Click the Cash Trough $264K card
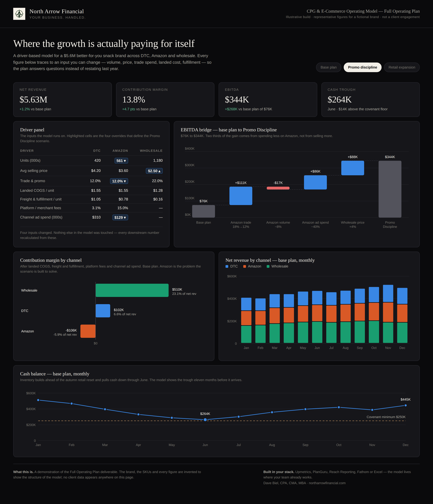This screenshot has width=433, height=504. point(370,100)
